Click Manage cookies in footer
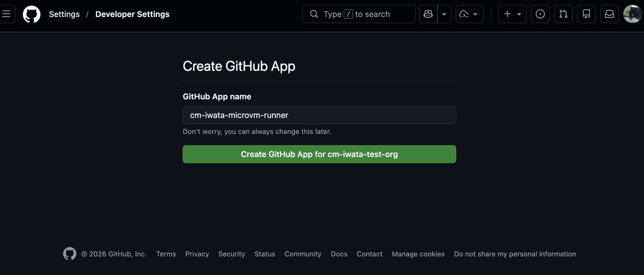Viewport: 644px width, 275px height. pos(418,254)
